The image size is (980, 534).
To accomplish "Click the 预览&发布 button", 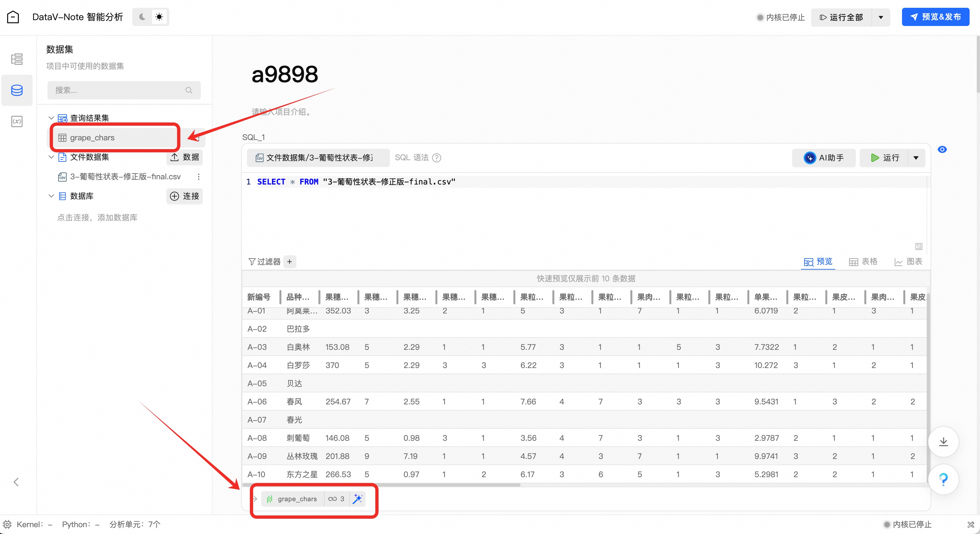I will (935, 17).
